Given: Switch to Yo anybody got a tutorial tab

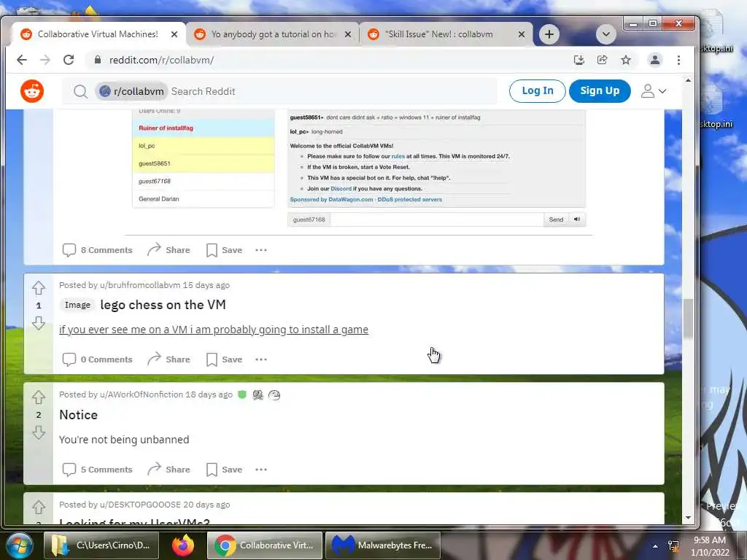Looking at the screenshot, I should tap(274, 34).
